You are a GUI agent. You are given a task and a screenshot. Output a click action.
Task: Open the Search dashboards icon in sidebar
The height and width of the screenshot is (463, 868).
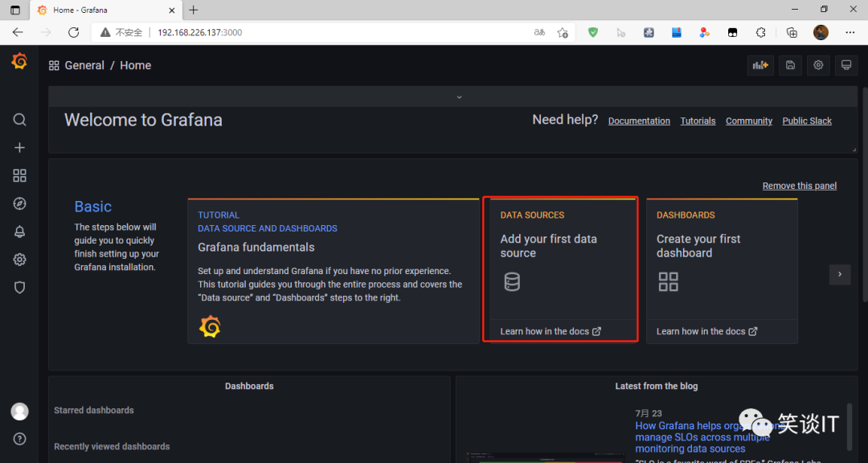tap(19, 120)
